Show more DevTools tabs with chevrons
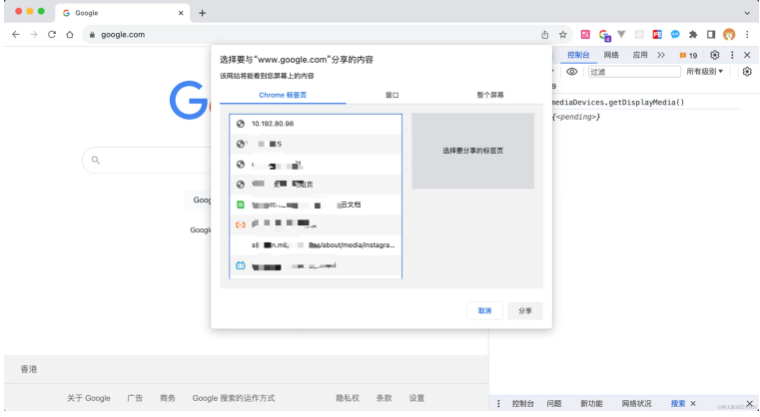Image resolution: width=760 pixels, height=417 pixels. 661,55
